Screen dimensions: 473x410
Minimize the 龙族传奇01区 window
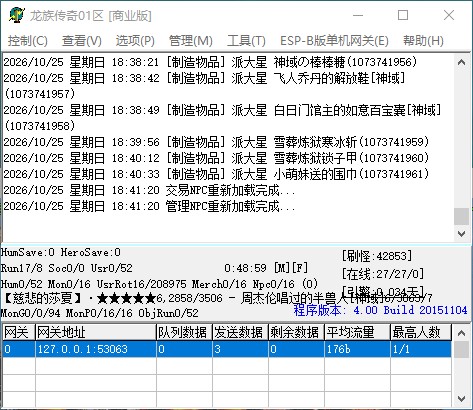(358, 15)
